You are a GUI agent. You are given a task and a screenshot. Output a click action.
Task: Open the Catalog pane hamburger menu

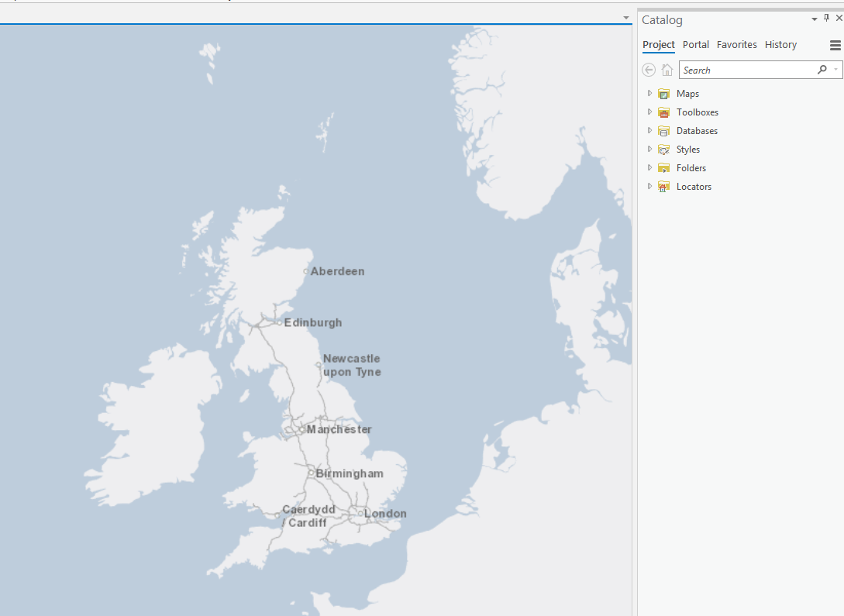(835, 45)
